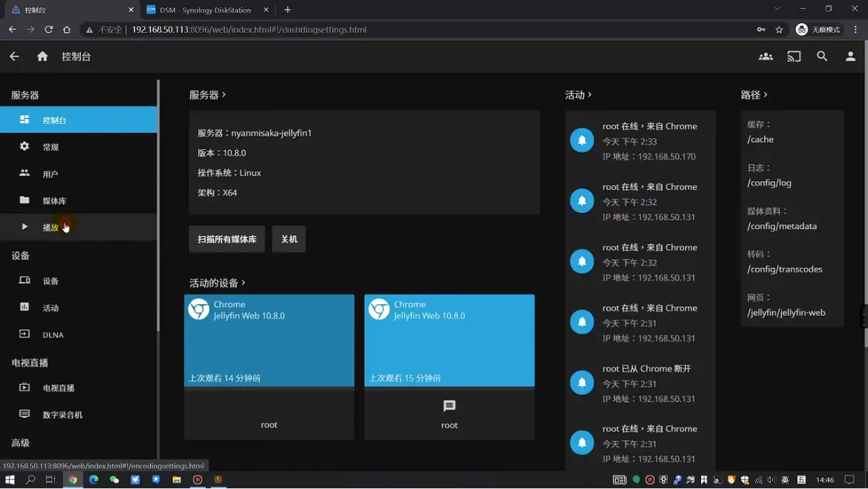Screen dimensions: 868x489
Task: Expand the 活动的设备 section arrow
Action: (x=243, y=283)
